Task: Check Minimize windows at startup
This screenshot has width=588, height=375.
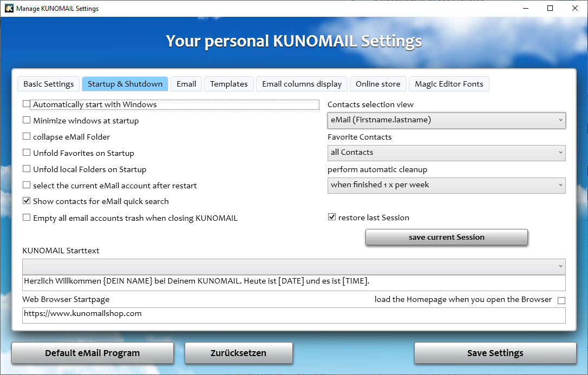Action: click(27, 120)
